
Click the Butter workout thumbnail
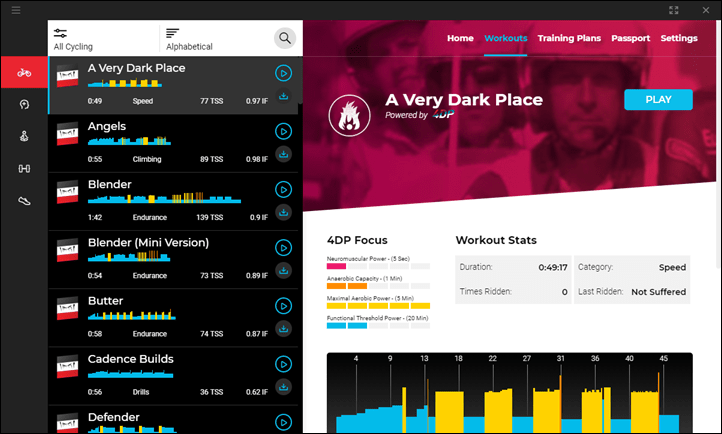point(67,308)
